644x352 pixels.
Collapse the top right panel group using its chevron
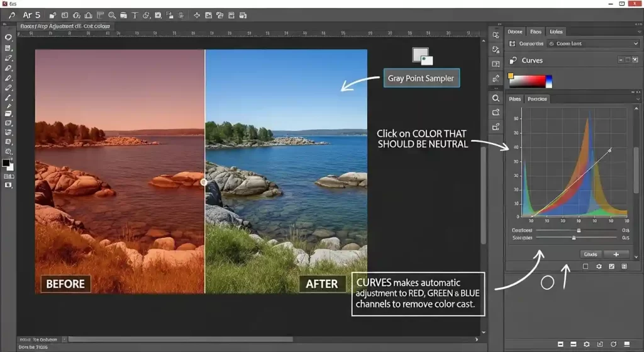pyautogui.click(x=639, y=31)
